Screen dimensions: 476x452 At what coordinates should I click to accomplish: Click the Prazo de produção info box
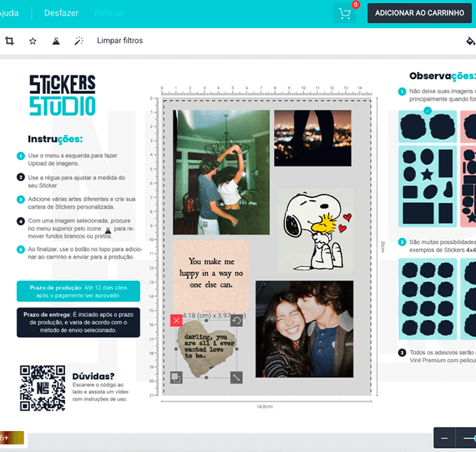pyautogui.click(x=78, y=291)
